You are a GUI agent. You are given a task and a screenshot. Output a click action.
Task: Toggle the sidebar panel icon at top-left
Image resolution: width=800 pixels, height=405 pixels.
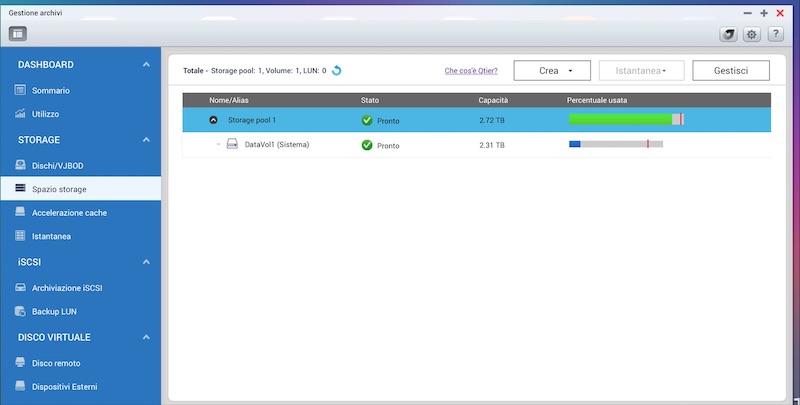(18, 33)
